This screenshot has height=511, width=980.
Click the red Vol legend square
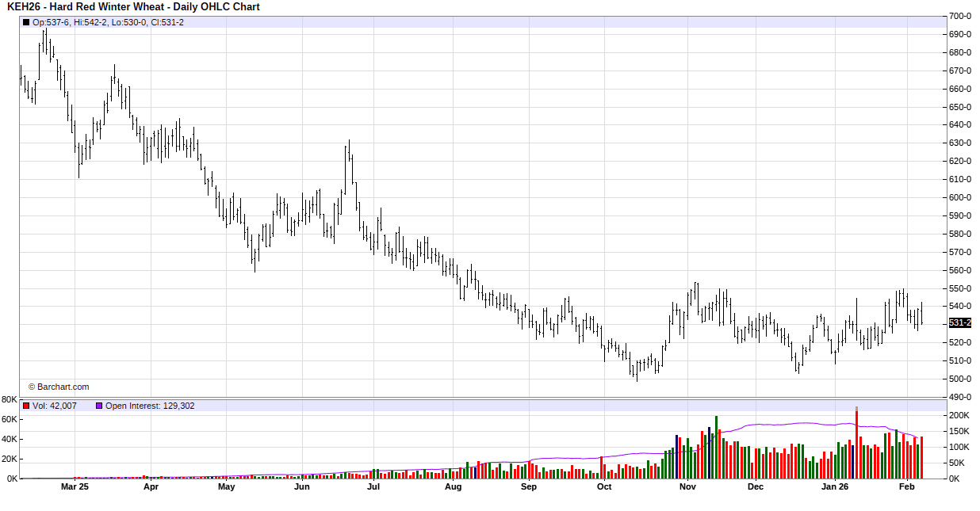(26, 406)
